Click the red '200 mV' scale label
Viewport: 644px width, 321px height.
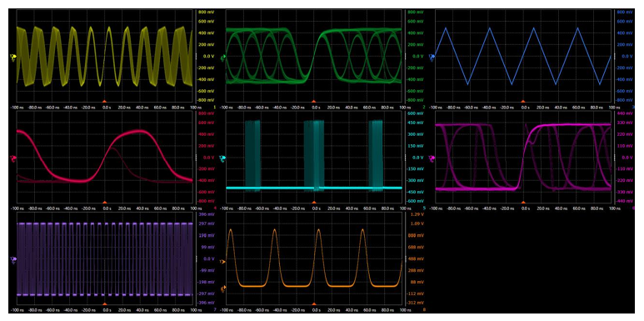click(205, 146)
